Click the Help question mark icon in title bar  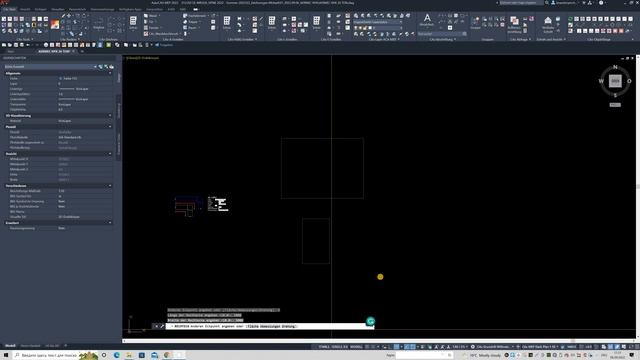601,3
